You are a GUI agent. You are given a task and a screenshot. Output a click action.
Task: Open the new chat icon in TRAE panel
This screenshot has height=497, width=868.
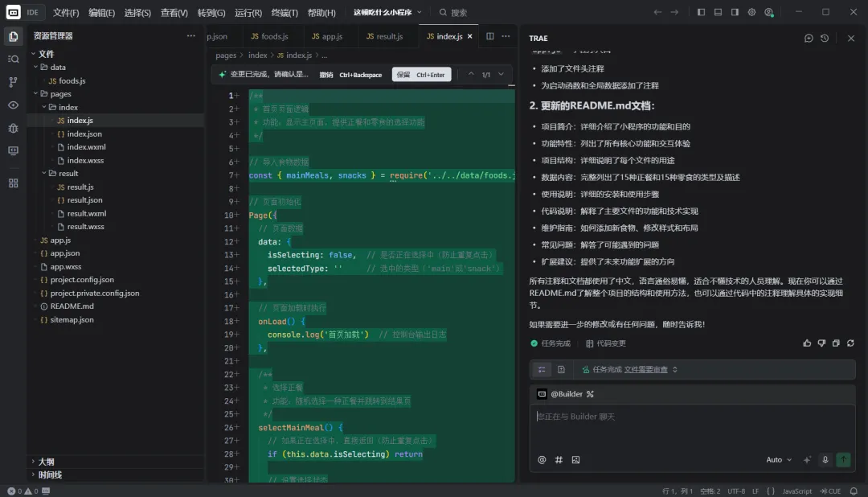point(809,39)
